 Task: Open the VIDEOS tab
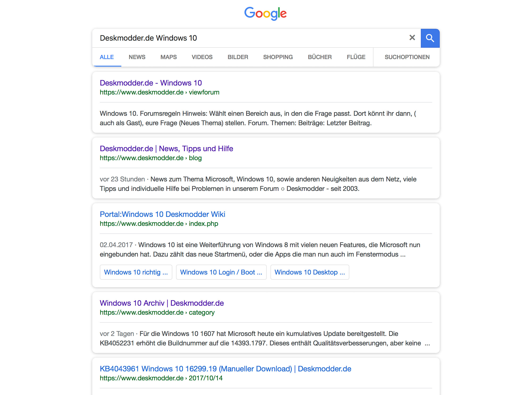[202, 57]
